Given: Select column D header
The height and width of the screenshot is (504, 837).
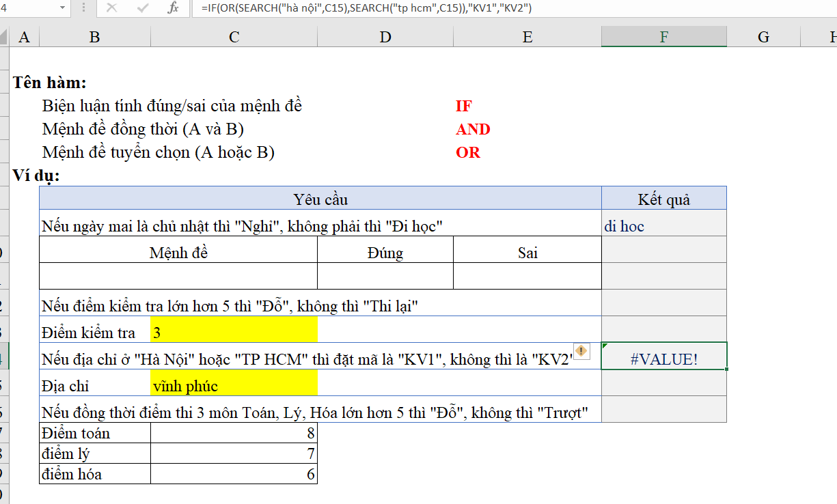Looking at the screenshot, I should click(385, 37).
